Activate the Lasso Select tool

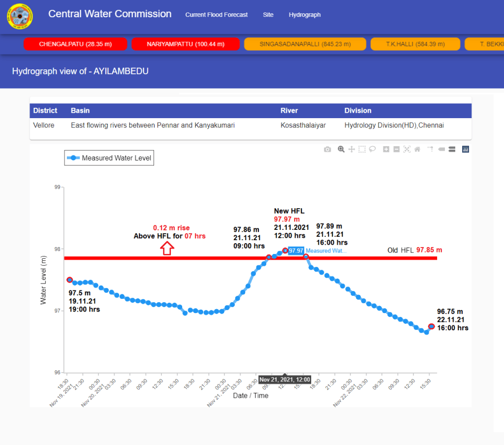(373, 149)
